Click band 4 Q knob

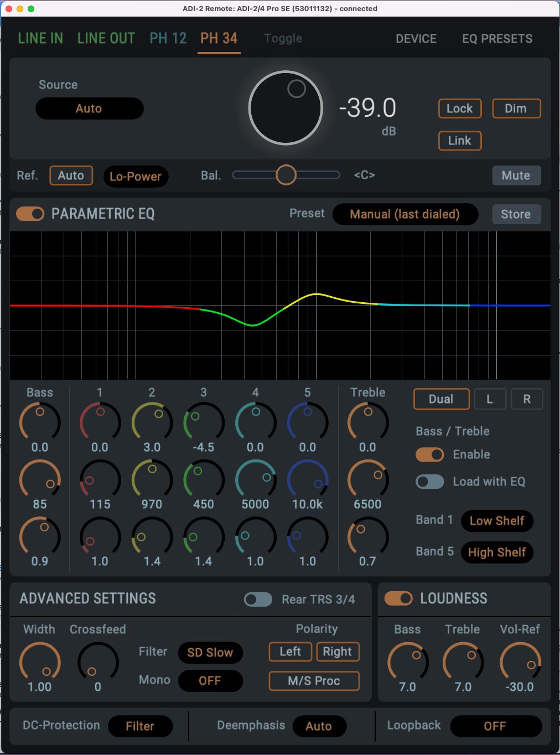(x=256, y=537)
